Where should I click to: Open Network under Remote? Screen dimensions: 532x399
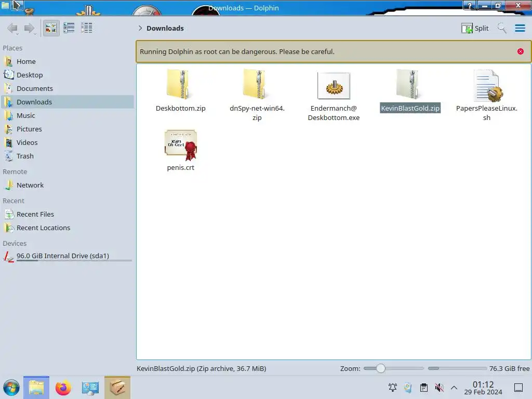pyautogui.click(x=68, y=185)
